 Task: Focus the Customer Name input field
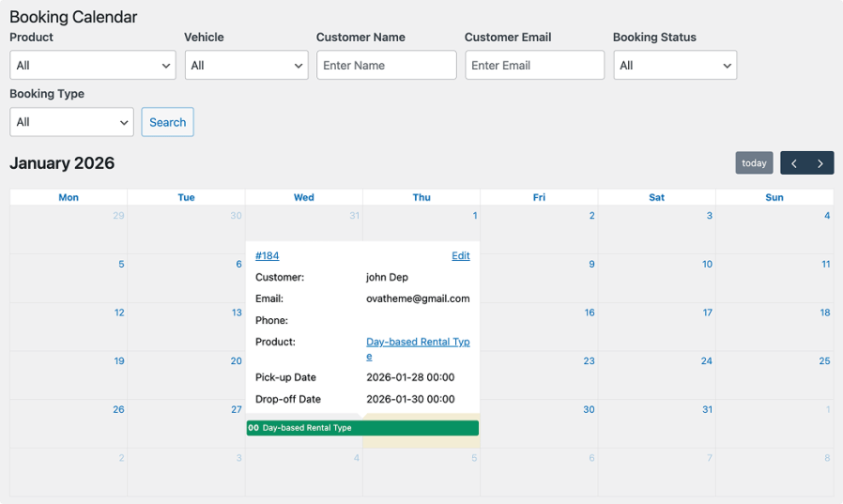(x=386, y=66)
